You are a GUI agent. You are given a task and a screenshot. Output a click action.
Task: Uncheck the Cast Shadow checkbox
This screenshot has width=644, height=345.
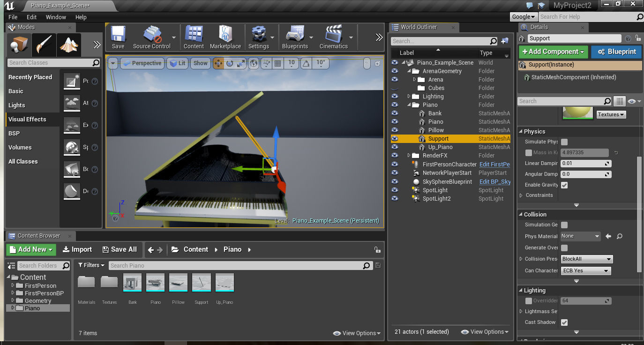(x=564, y=322)
